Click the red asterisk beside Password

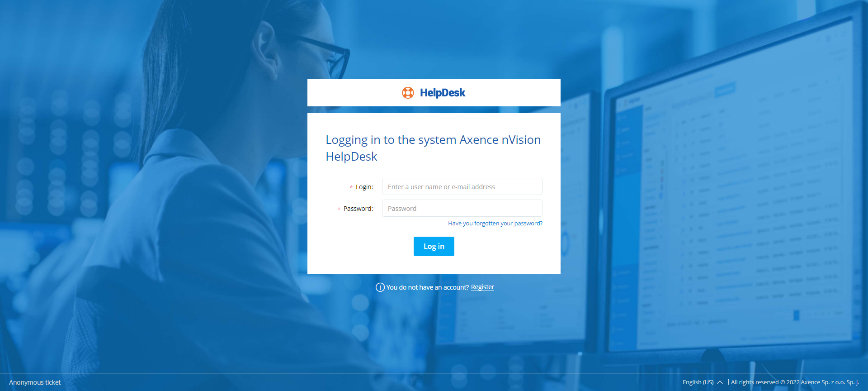[x=339, y=209]
